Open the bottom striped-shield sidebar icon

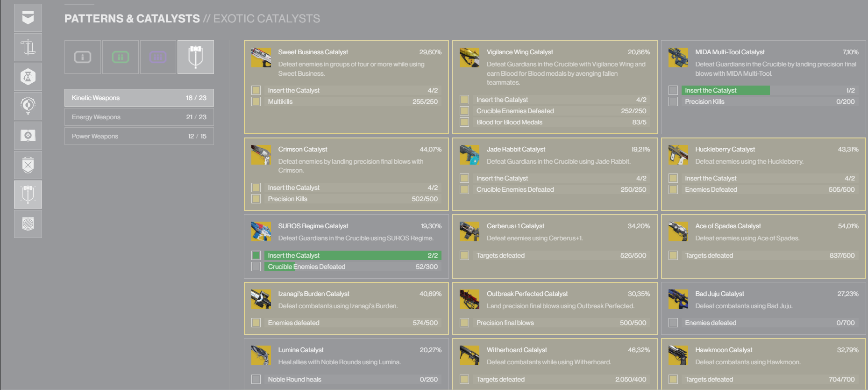click(x=28, y=224)
